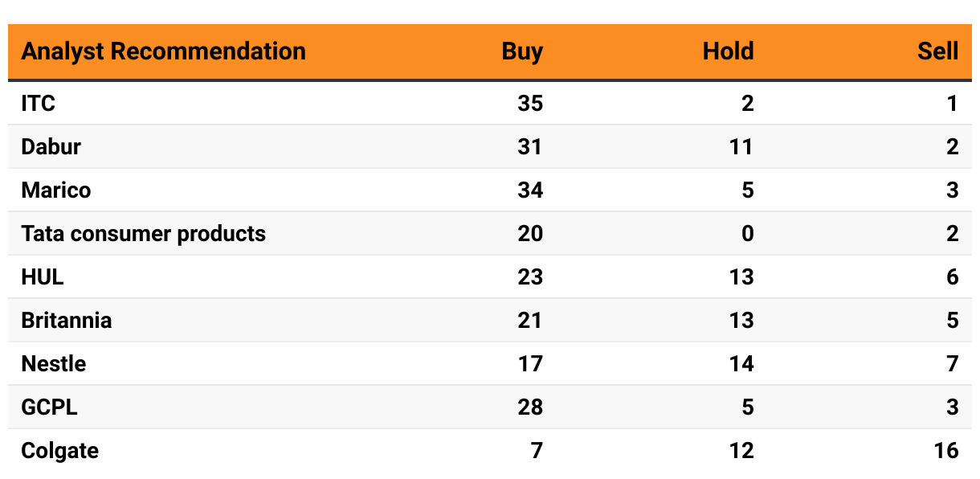Click GCPL's Buy value of 28
The width and height of the screenshot is (980, 479).
click(x=529, y=407)
